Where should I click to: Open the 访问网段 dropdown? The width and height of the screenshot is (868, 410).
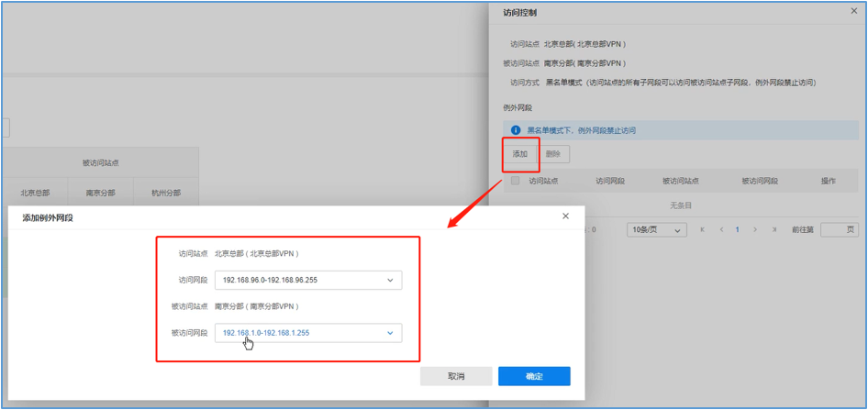click(308, 281)
